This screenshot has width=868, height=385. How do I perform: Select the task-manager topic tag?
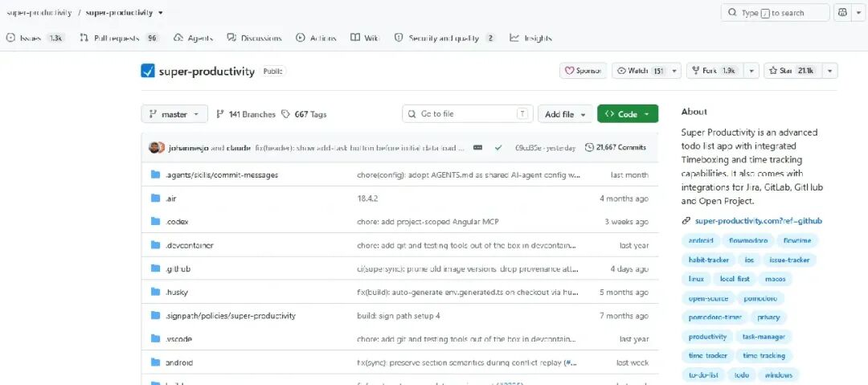pyautogui.click(x=764, y=337)
